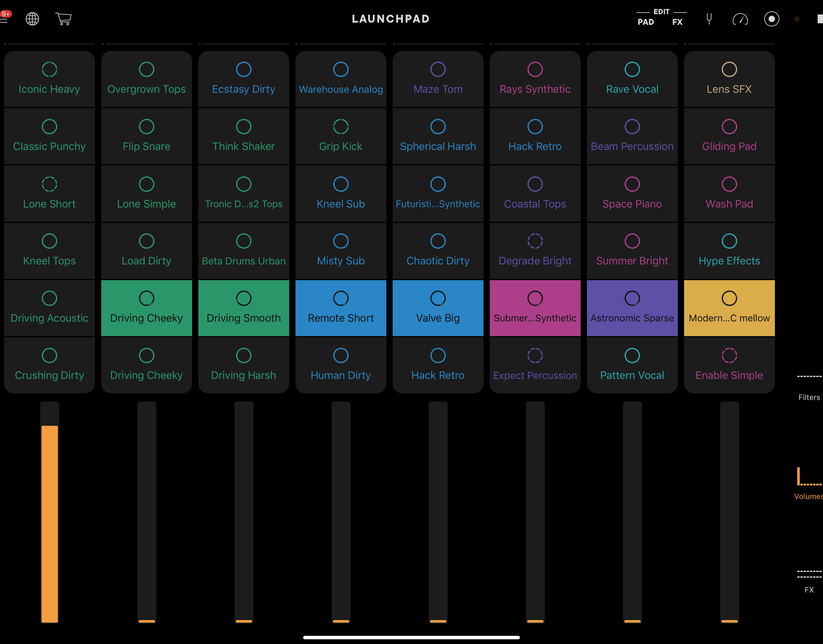This screenshot has height=644, width=823.
Task: Stop the active Submer...Synthetic pad
Action: coord(535,308)
